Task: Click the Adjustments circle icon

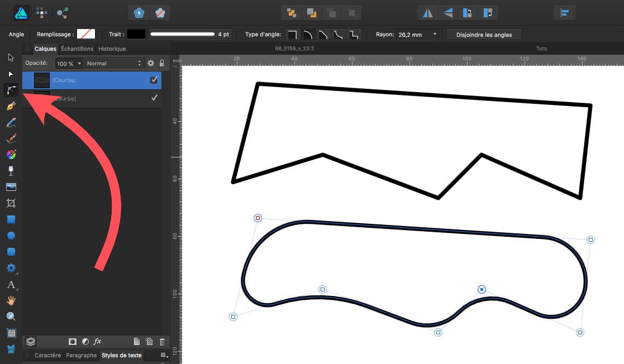Action: (x=85, y=342)
